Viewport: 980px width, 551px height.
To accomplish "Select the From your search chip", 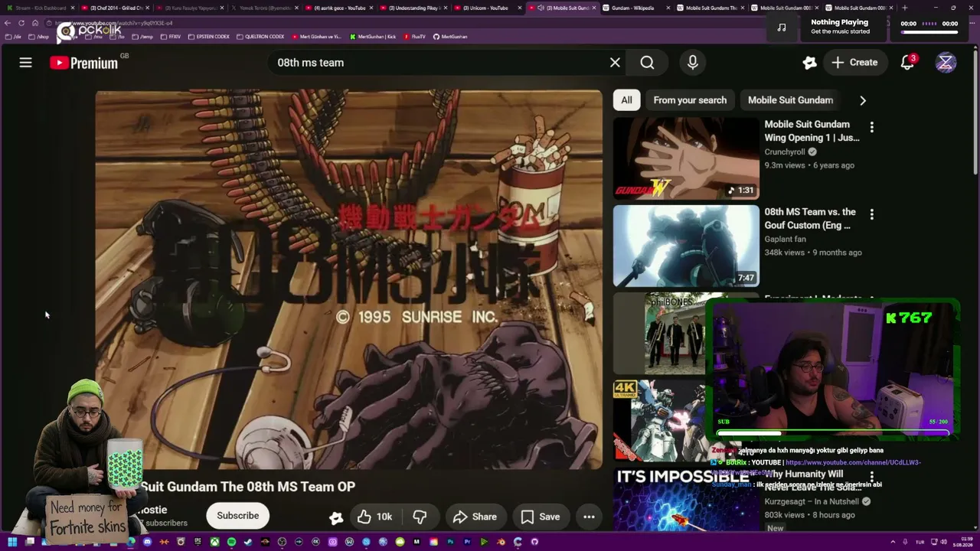I will coord(690,100).
